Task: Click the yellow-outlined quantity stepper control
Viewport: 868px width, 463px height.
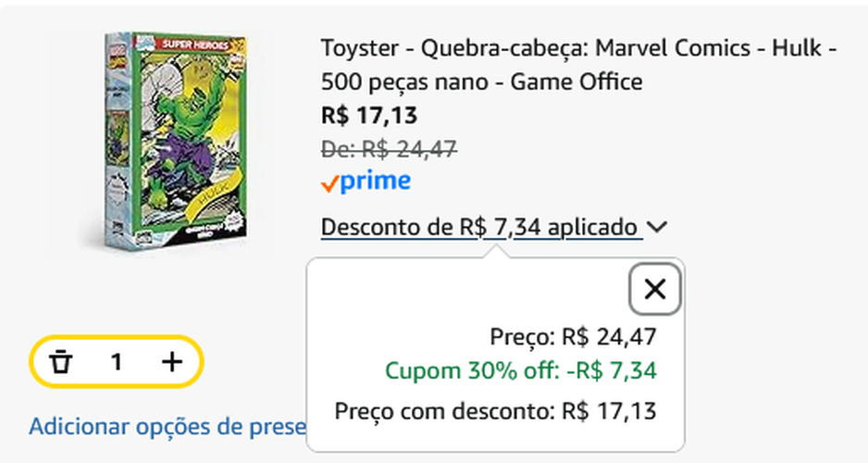Action: click(x=117, y=361)
